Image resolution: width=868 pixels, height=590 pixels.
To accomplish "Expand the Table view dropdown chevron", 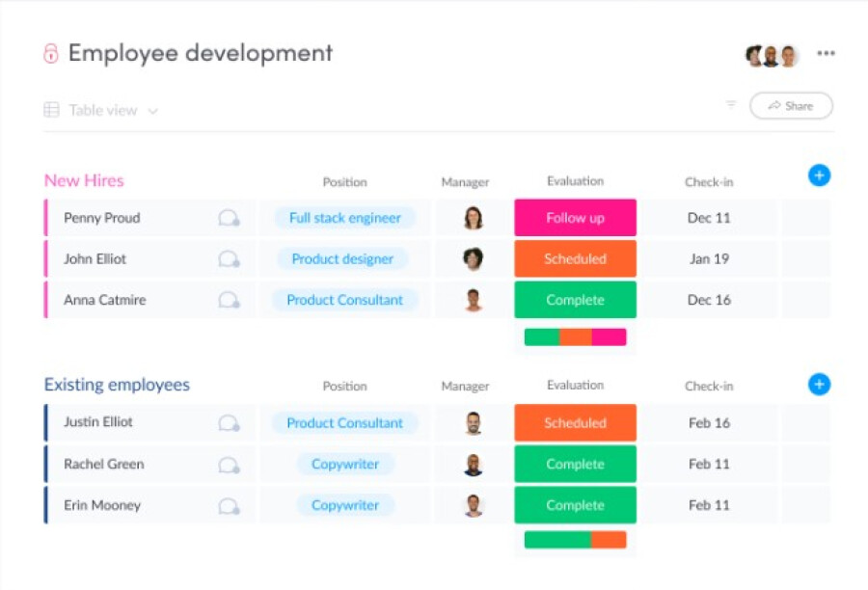I will [x=152, y=111].
